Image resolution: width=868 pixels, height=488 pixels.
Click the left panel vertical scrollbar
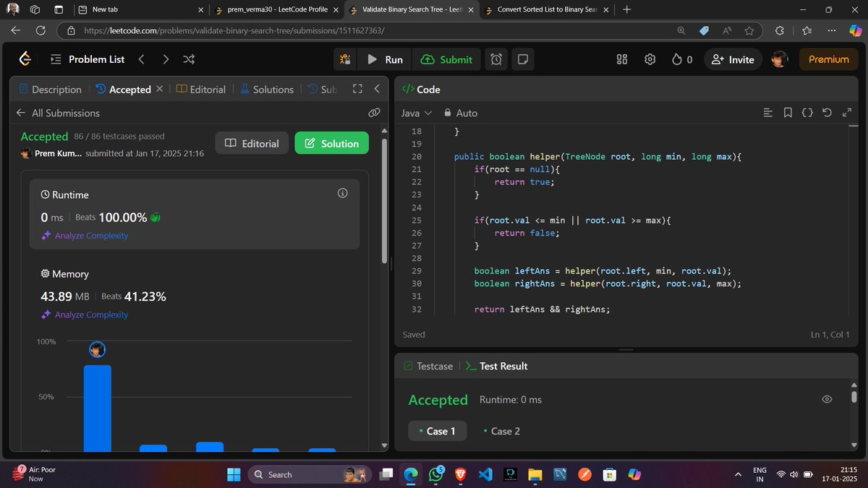coord(384,201)
